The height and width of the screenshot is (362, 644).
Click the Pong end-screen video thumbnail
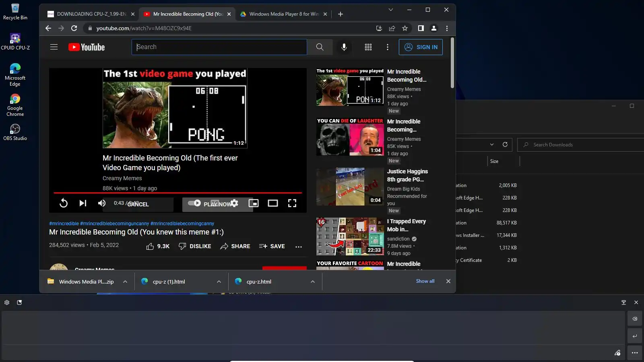pos(175,108)
